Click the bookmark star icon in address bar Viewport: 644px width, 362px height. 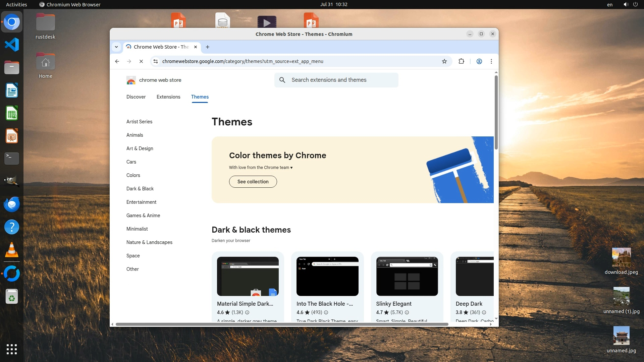pos(444,61)
